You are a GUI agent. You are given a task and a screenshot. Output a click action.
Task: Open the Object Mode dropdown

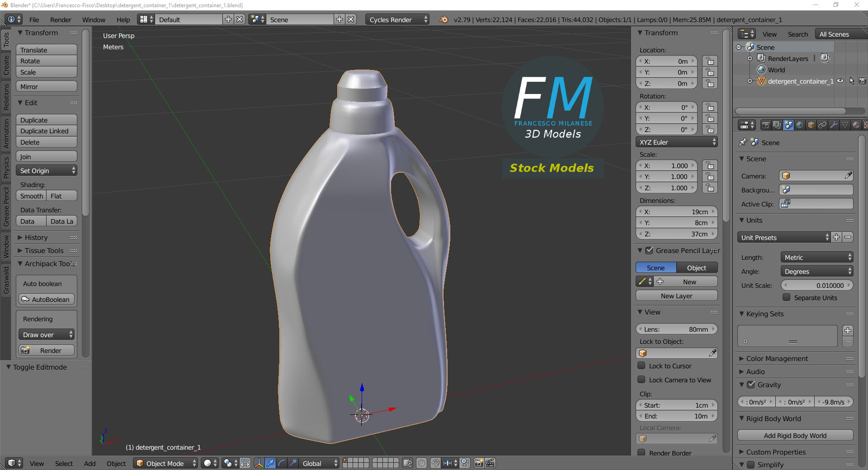(x=165, y=463)
